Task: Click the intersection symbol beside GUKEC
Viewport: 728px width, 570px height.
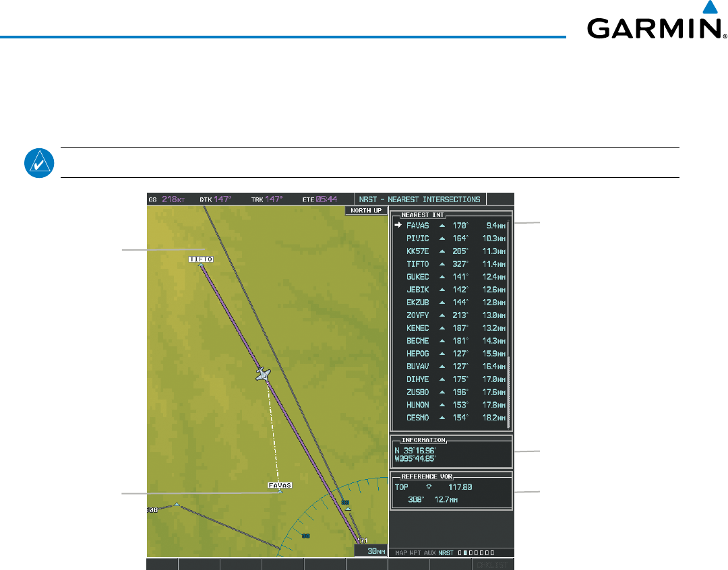Action: (442, 277)
